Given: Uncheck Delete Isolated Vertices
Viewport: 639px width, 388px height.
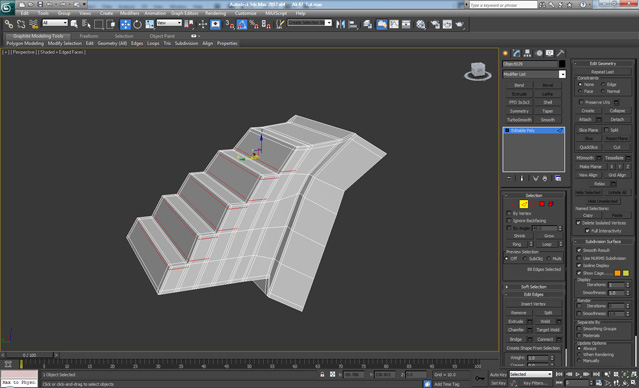Looking at the screenshot, I should (x=578, y=223).
